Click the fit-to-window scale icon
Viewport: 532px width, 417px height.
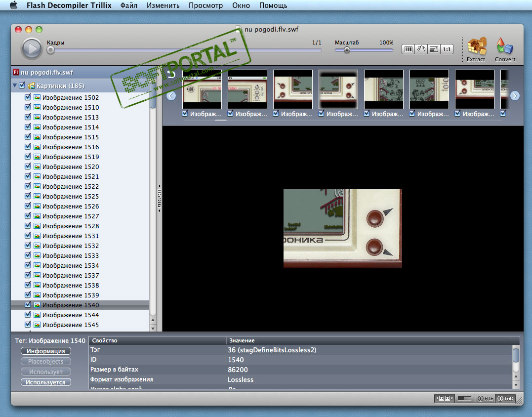point(434,49)
